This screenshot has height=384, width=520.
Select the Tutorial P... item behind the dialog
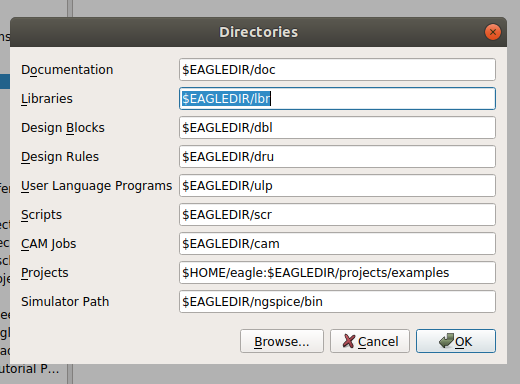tap(29, 369)
